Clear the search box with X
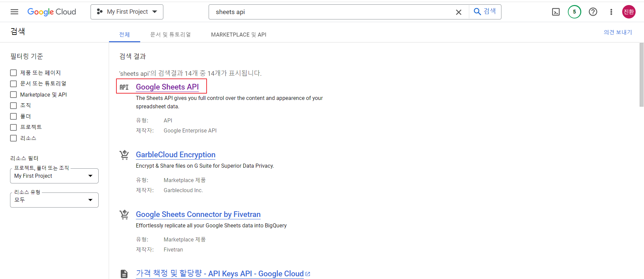Image resolution: width=644 pixels, height=279 pixels. click(x=459, y=12)
